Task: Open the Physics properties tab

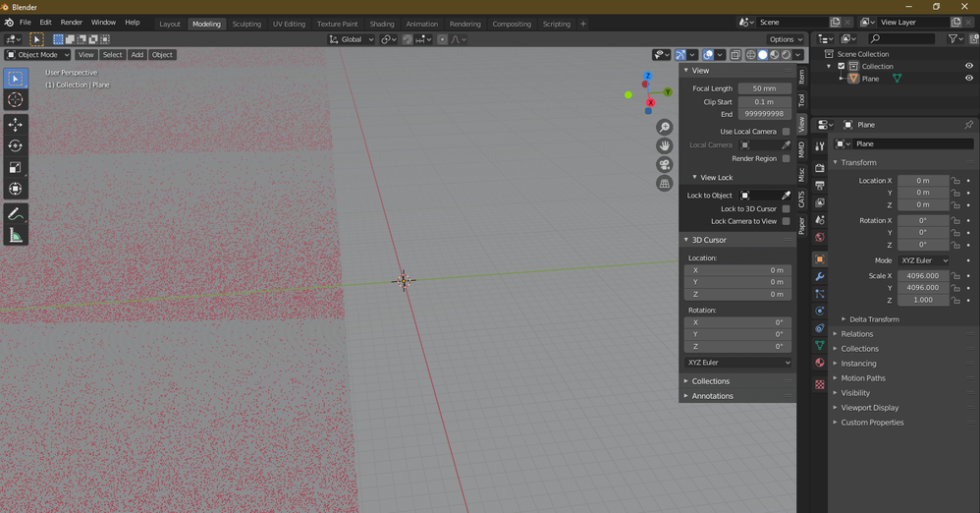Action: (819, 311)
